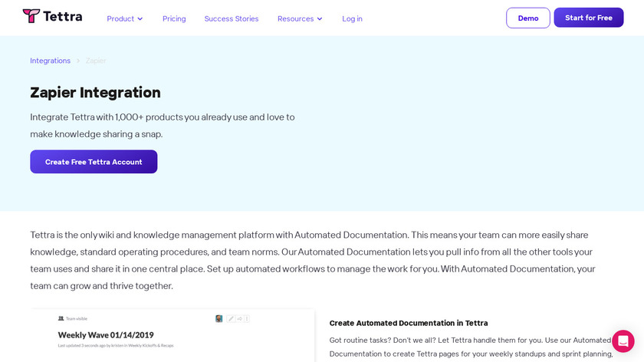Click the Demo button

[527, 18]
